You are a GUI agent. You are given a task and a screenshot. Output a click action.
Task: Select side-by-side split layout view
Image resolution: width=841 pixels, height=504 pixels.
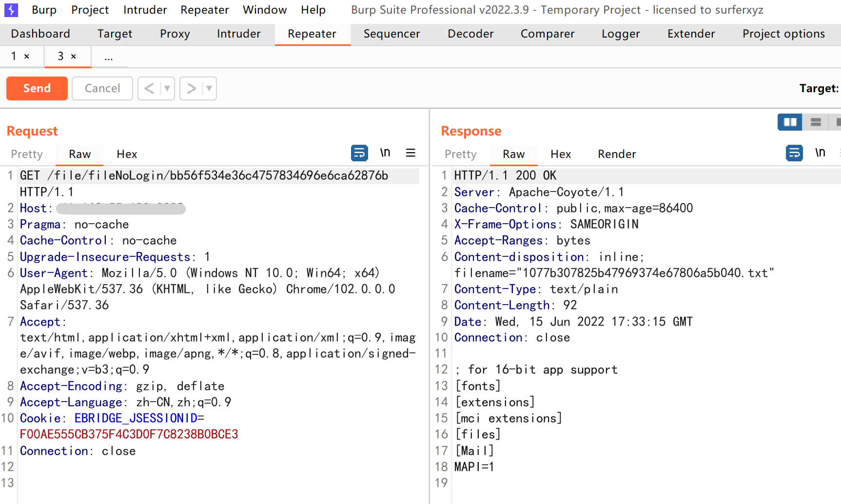790,122
